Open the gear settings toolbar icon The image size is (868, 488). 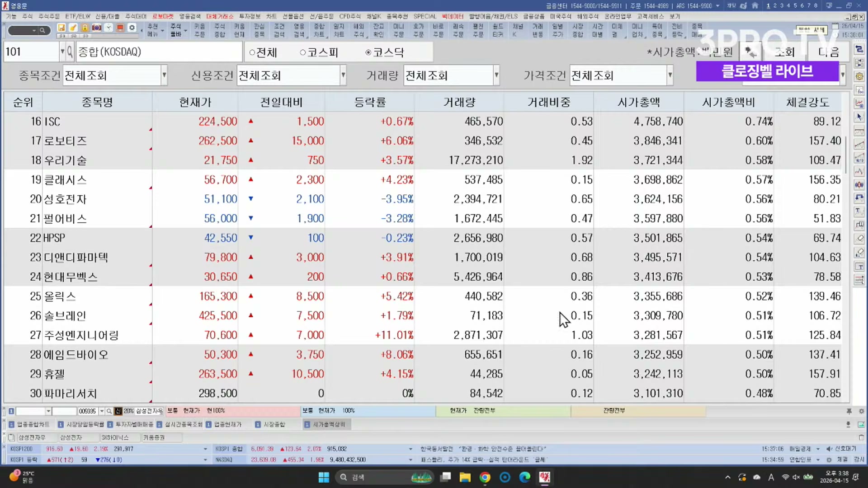[132, 28]
